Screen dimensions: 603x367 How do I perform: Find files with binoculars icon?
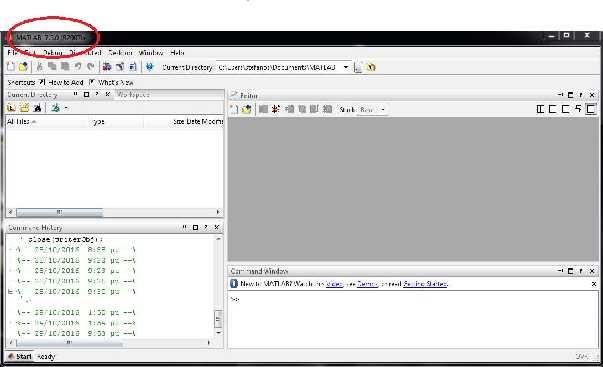pos(37,108)
